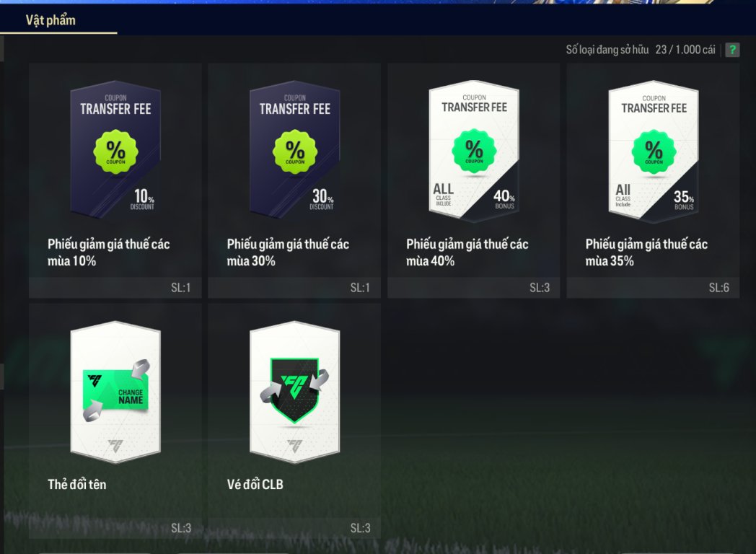The image size is (756, 554).
Task: Click the 'Thẻ đổi tên' item label
Action: [77, 484]
